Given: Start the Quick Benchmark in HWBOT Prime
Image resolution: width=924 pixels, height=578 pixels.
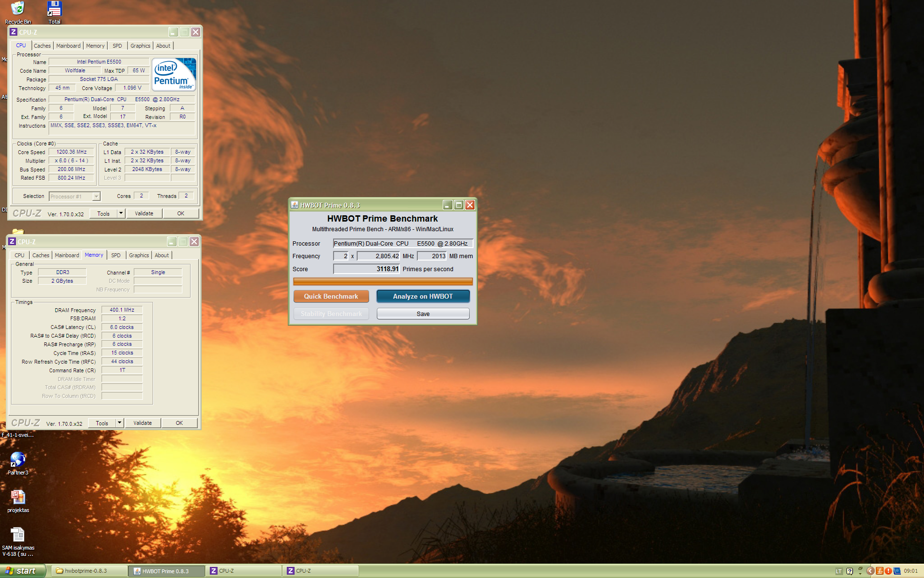Looking at the screenshot, I should 331,296.
